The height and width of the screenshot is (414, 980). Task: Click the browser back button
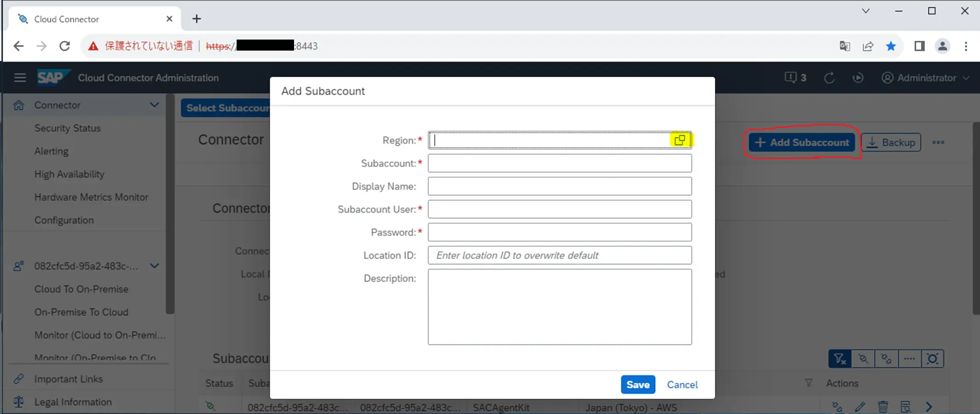coord(18,46)
